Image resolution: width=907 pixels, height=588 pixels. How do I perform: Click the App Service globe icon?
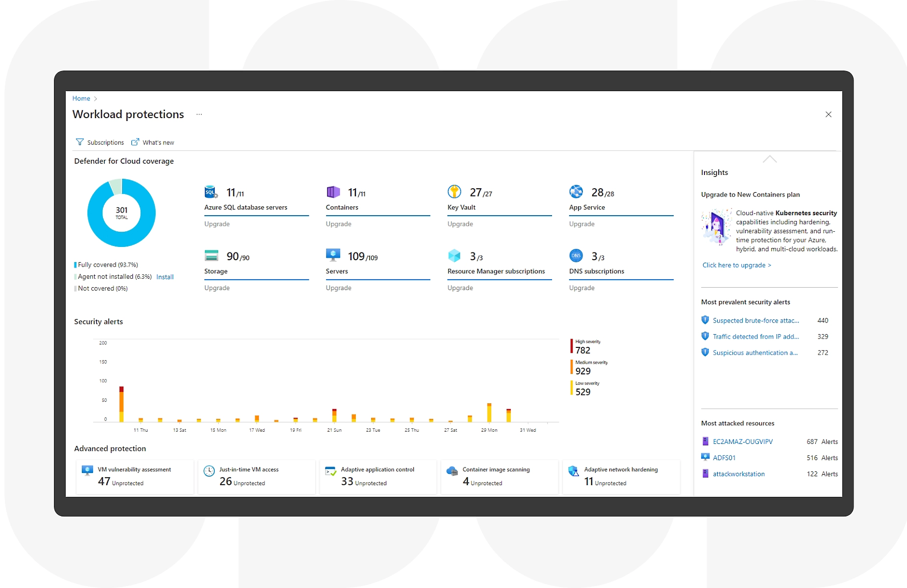click(x=576, y=192)
